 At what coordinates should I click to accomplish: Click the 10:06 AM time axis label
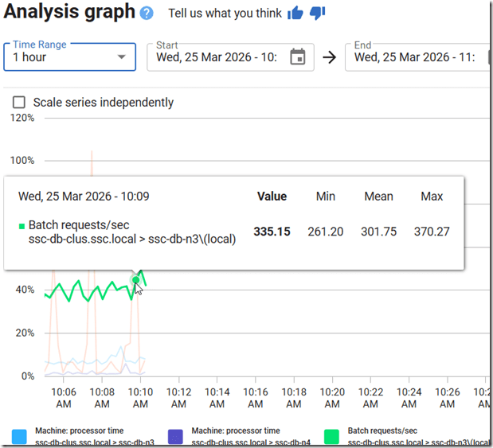(x=63, y=398)
